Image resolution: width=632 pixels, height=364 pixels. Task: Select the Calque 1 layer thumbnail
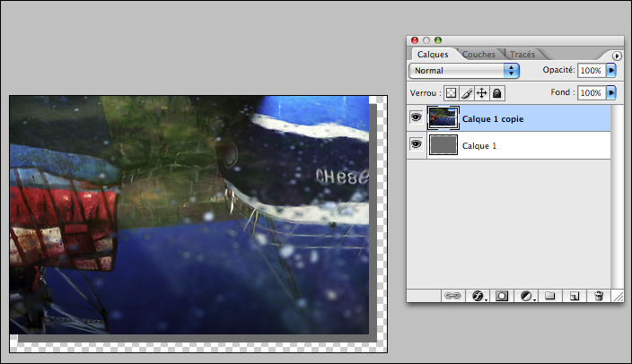[443, 144]
